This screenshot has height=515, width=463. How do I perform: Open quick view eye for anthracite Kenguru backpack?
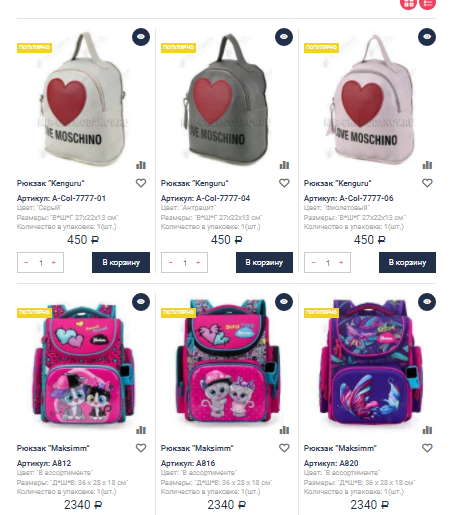[x=284, y=37]
